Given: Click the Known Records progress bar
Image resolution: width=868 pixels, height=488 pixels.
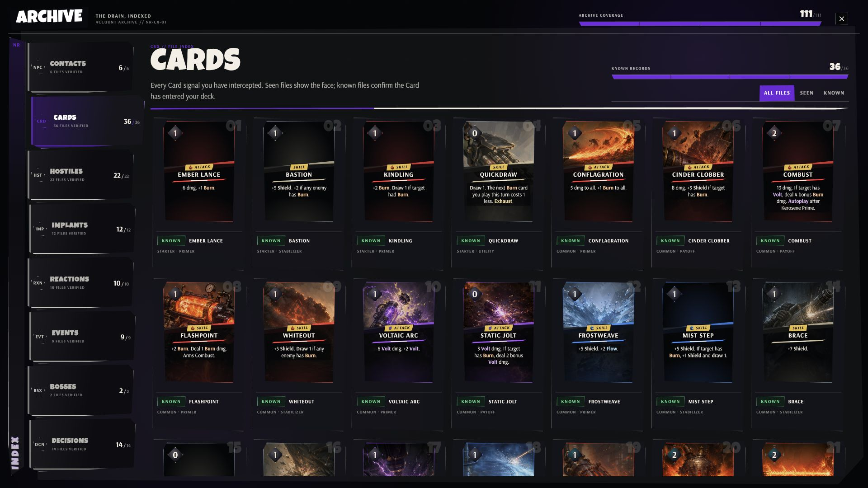Looking at the screenshot, I should 730,77.
